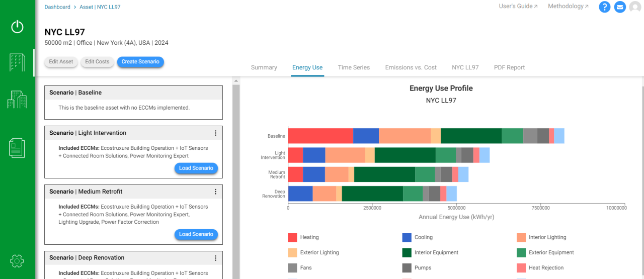Viewport: 644px width, 279px height.
Task: Click the Pumps legend swatch
Action: point(407,268)
